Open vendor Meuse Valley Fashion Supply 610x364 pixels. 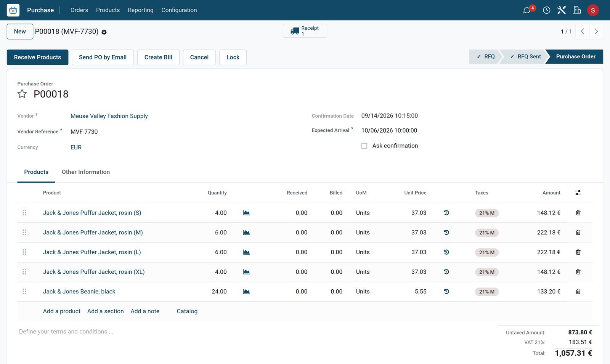click(x=109, y=116)
